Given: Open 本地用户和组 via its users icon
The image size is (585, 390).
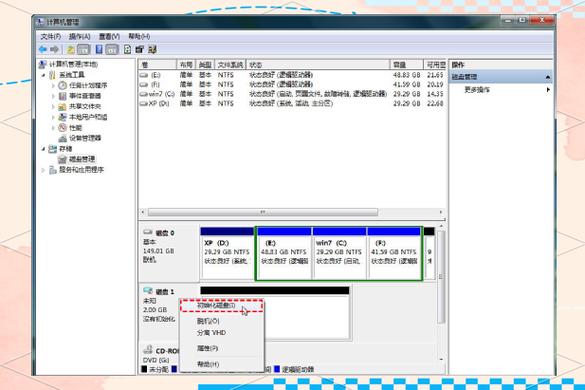Looking at the screenshot, I should 63,117.
